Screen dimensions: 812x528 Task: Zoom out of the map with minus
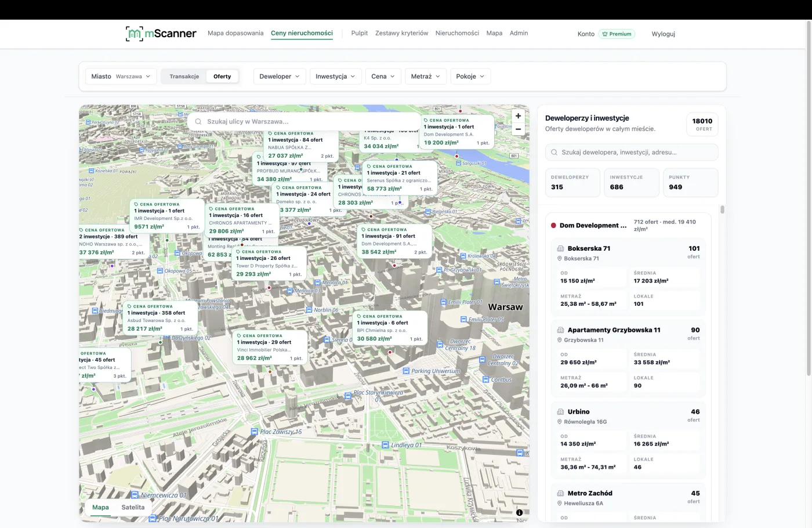pyautogui.click(x=518, y=129)
